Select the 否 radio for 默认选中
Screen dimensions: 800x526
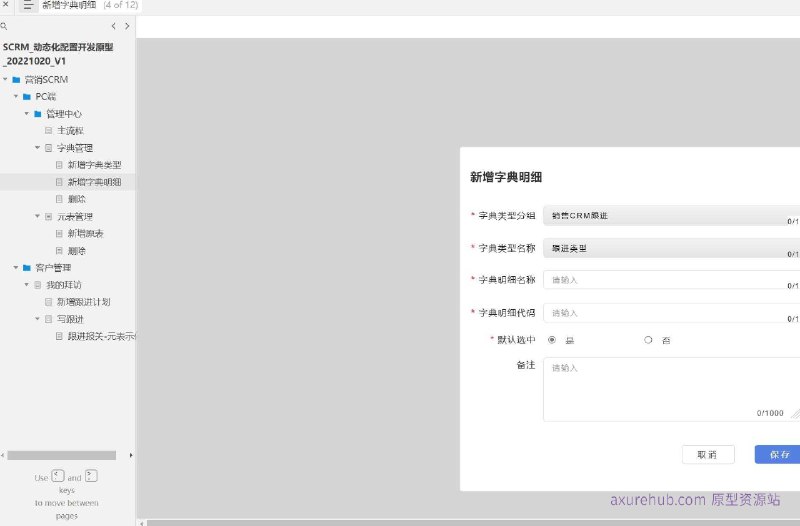648,340
